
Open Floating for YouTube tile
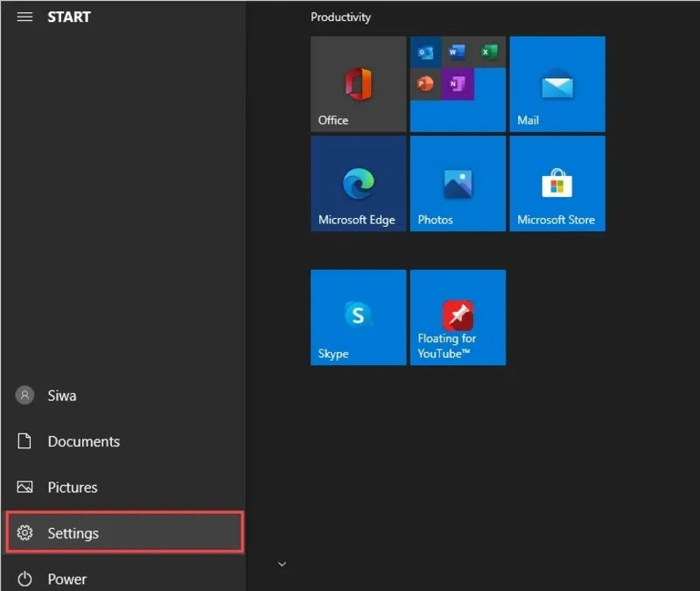(458, 317)
